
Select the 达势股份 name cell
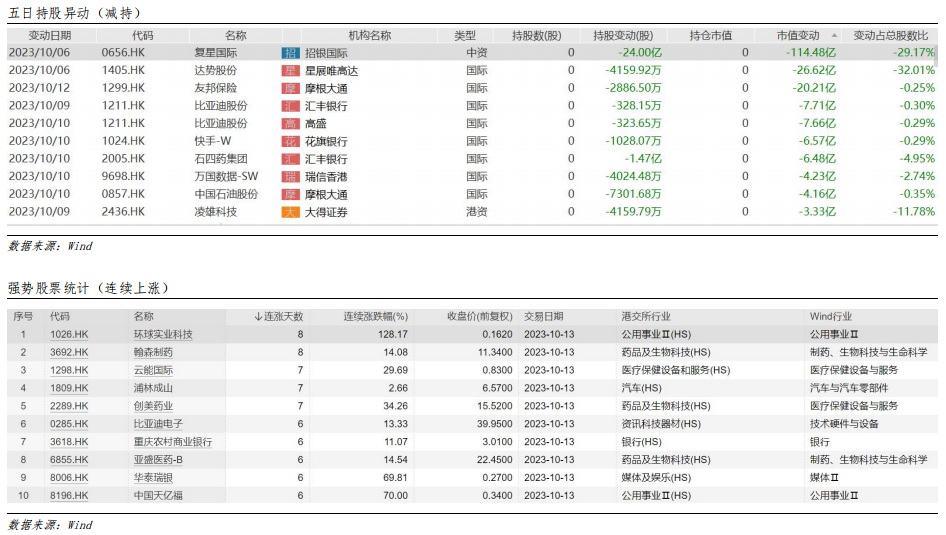pos(215,71)
